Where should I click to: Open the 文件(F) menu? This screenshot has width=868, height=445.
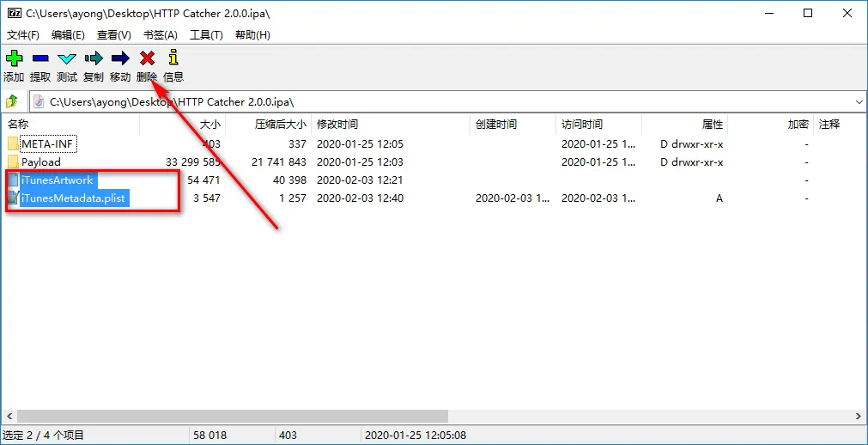pyautogui.click(x=22, y=35)
